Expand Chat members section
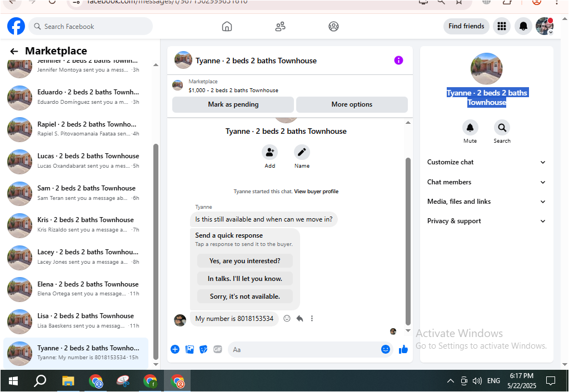The width and height of the screenshot is (569, 392). click(x=486, y=182)
